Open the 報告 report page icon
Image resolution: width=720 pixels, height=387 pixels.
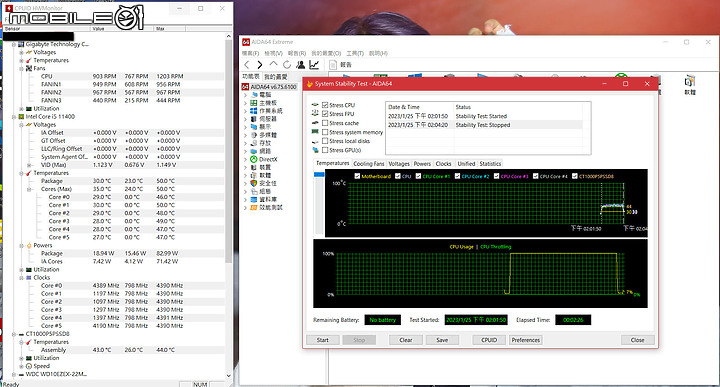[333, 65]
